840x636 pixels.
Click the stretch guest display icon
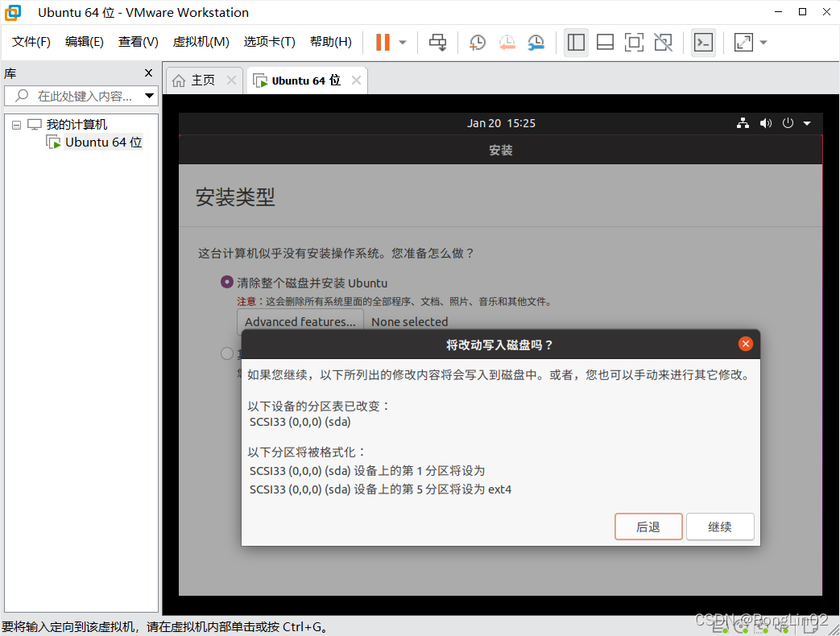pos(743,43)
